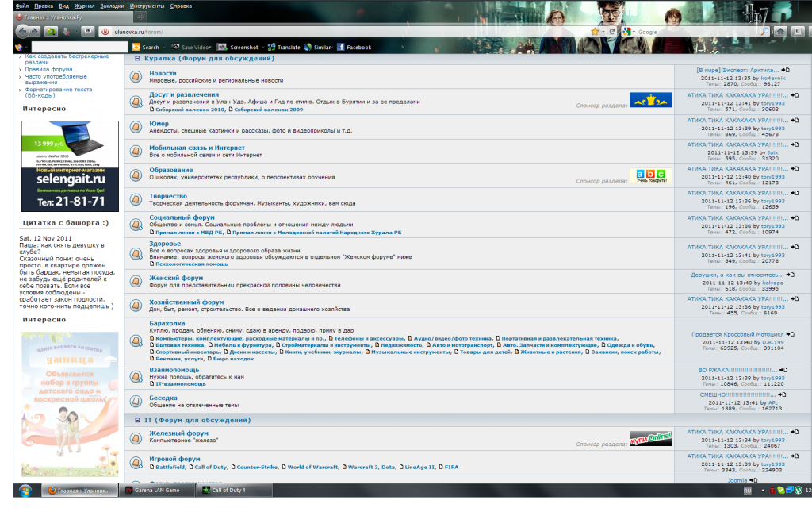Click inside the Google search field
Viewport: 812px width, 508px height.
[690, 33]
